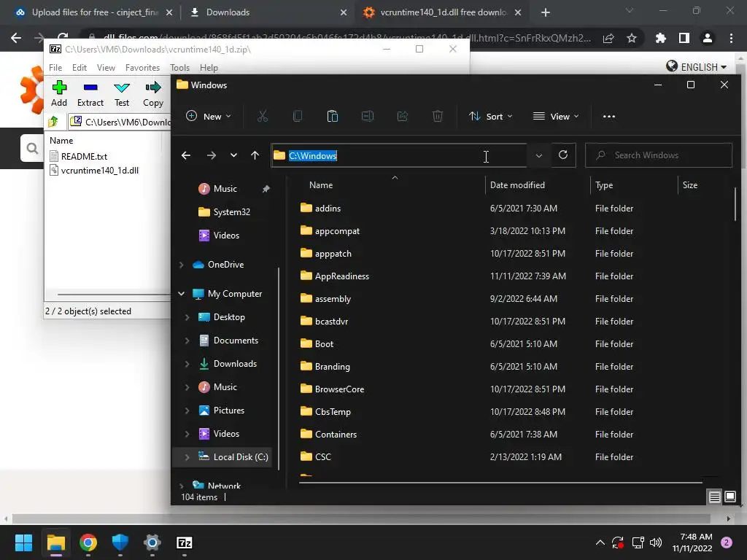Screen dimensions: 747x560
Task: Open Windows Start menu
Action: [x=23, y=542]
